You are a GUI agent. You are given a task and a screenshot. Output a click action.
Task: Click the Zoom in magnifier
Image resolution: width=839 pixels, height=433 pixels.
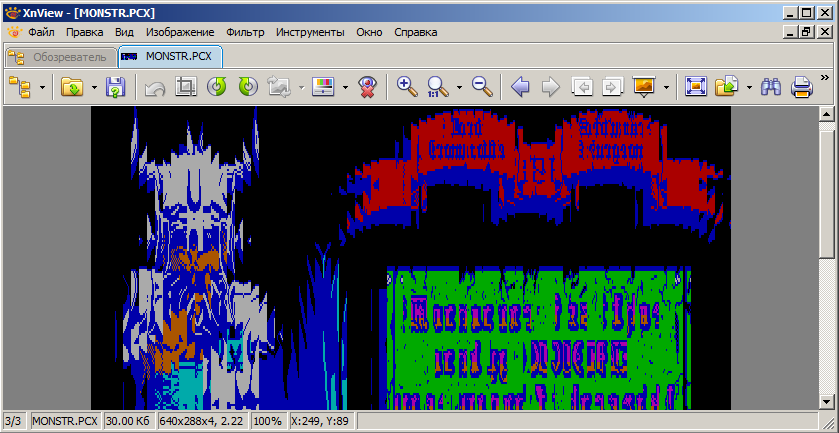(407, 86)
